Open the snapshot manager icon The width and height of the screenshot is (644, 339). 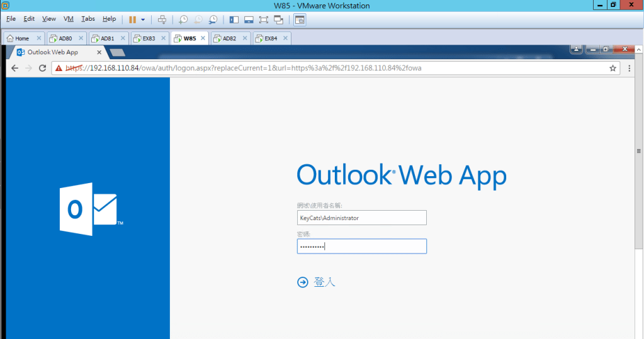[x=213, y=19]
